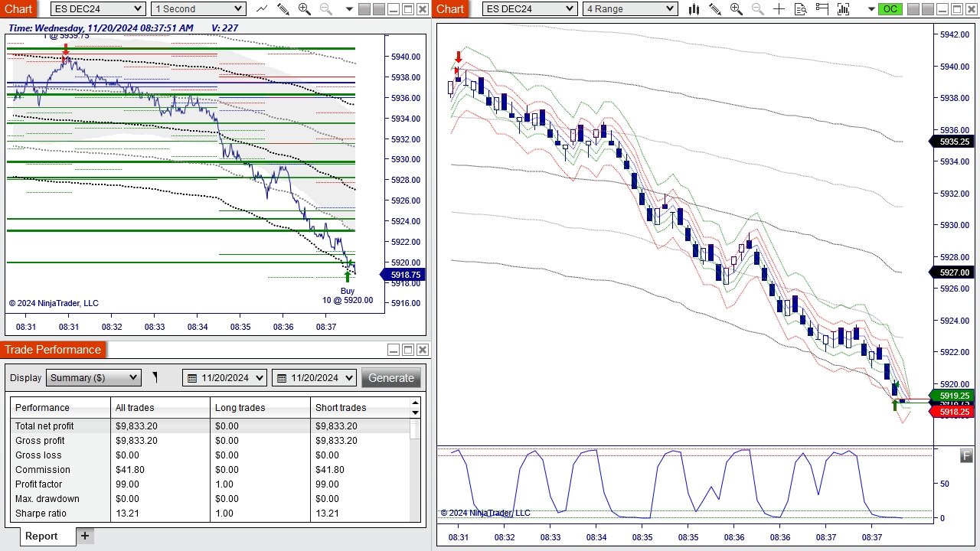Click the F button beside the oscillator panel
This screenshot has height=551, width=980.
pos(966,456)
